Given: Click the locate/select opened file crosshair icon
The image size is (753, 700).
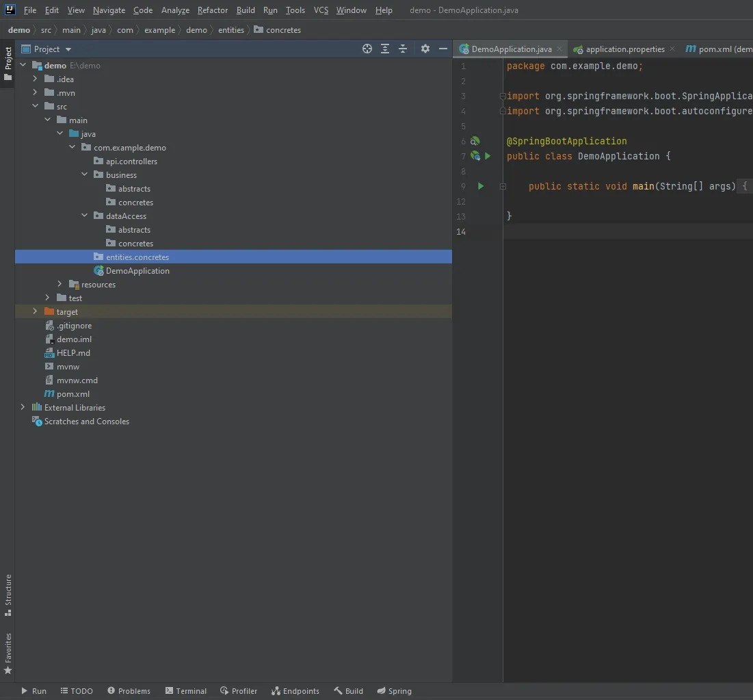Looking at the screenshot, I should coord(367,49).
